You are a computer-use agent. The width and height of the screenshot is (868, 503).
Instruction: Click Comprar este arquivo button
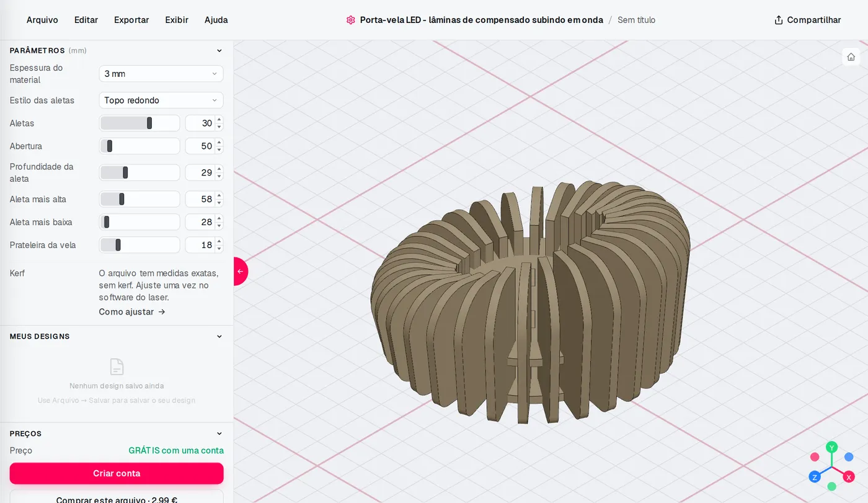[117, 497]
